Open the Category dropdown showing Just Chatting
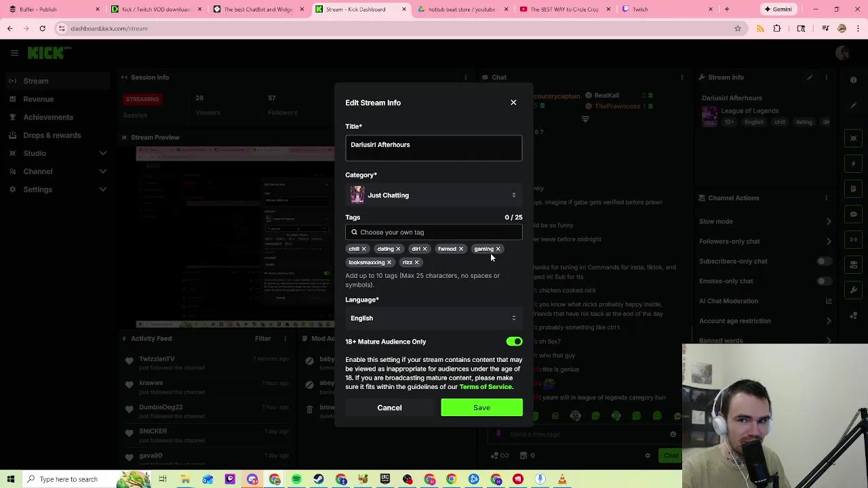This screenshot has height=488, width=868. point(434,195)
